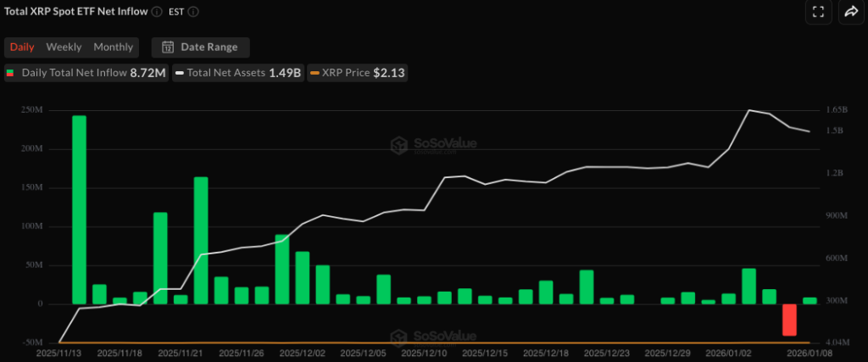This screenshot has height=362, width=868.
Task: Click the 1.5B right axis label
Action: coord(835,131)
